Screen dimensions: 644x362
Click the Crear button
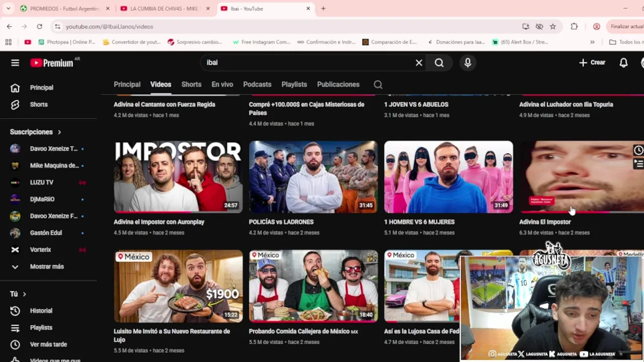tap(592, 62)
